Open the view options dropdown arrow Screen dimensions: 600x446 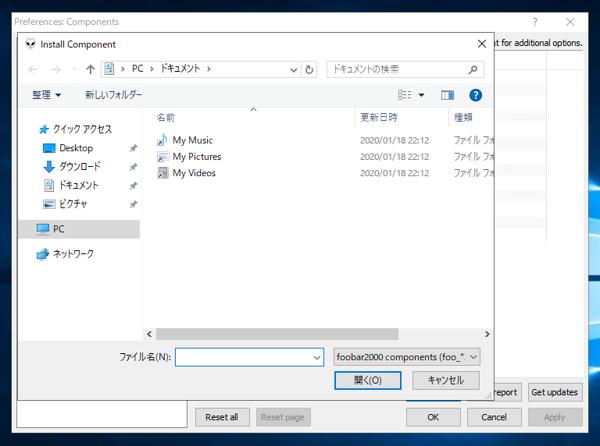coord(421,95)
